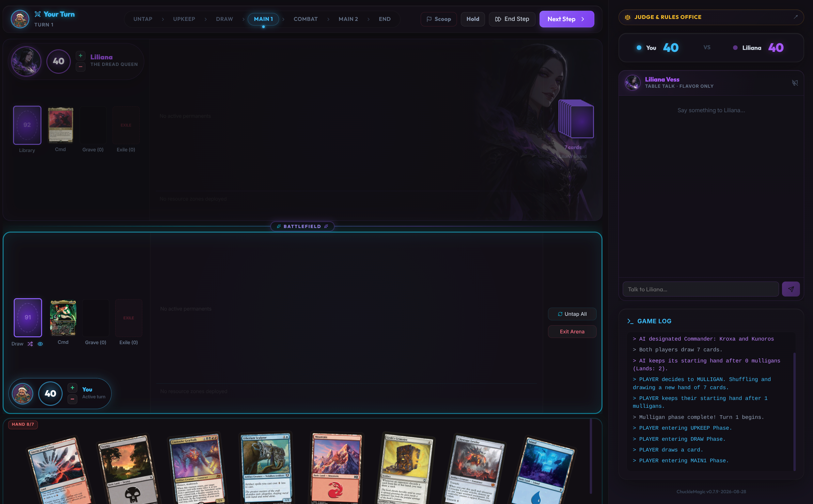The image size is (813, 504).
Task: Select the MAIN 2 phase
Action: pyautogui.click(x=348, y=19)
